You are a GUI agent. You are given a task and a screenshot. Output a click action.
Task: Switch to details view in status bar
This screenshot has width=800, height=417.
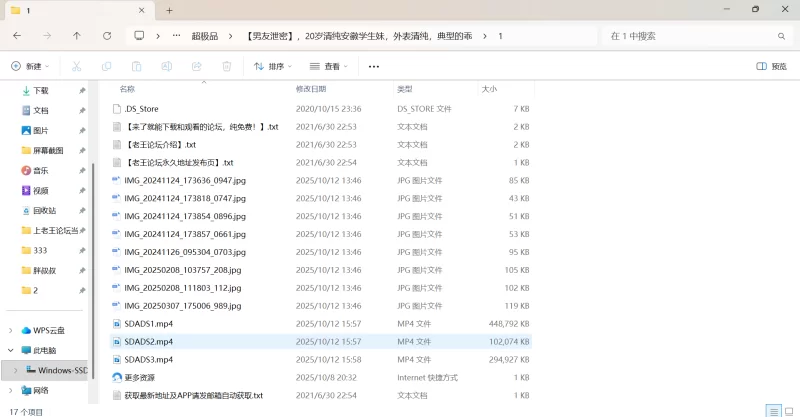(772, 410)
